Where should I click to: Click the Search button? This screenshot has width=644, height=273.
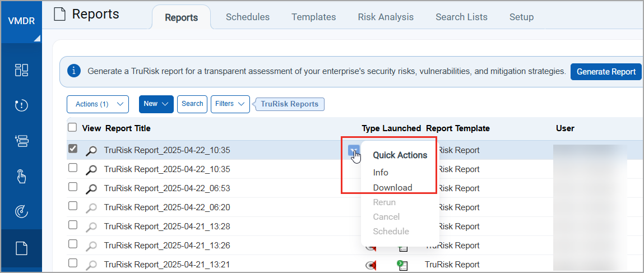coord(192,104)
